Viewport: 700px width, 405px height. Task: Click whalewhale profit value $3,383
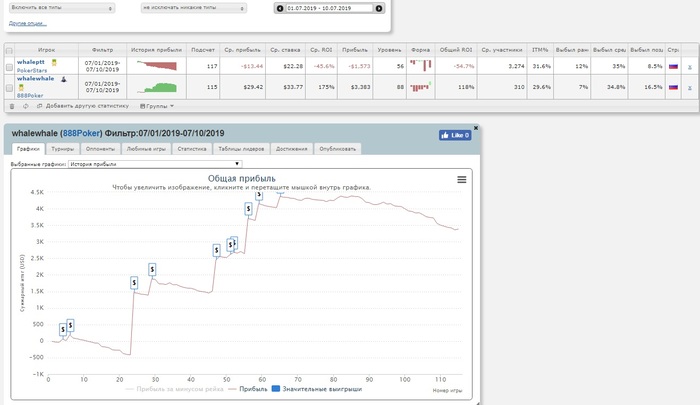(360, 87)
